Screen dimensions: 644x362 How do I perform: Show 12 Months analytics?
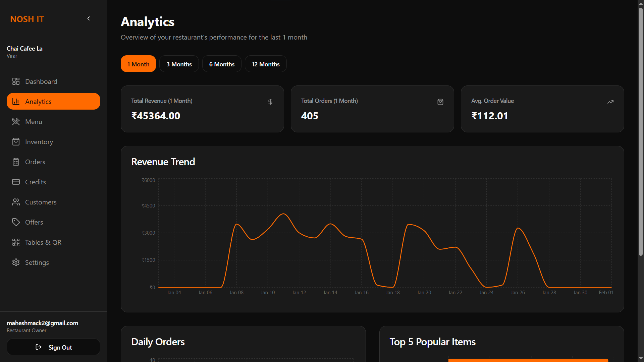point(266,64)
